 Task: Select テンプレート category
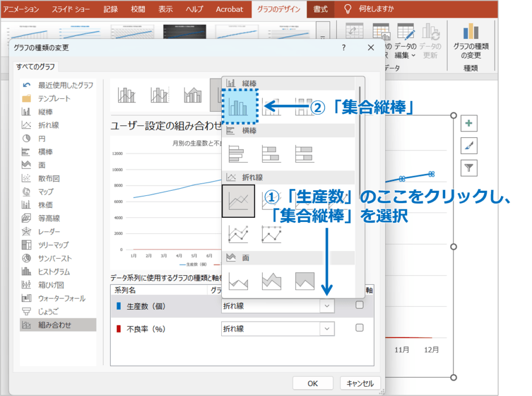click(x=58, y=98)
